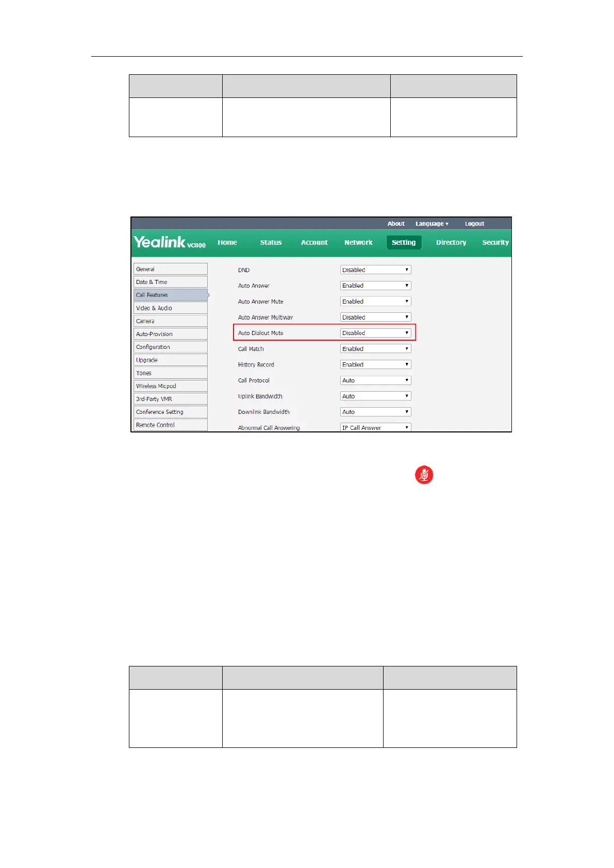Open Tones sidebar item

click(x=171, y=373)
